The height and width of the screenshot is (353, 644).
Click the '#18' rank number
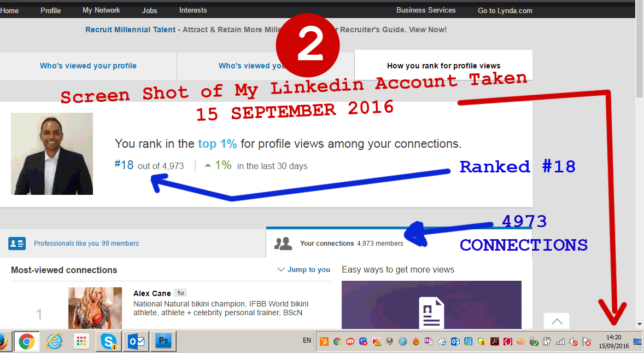point(124,165)
